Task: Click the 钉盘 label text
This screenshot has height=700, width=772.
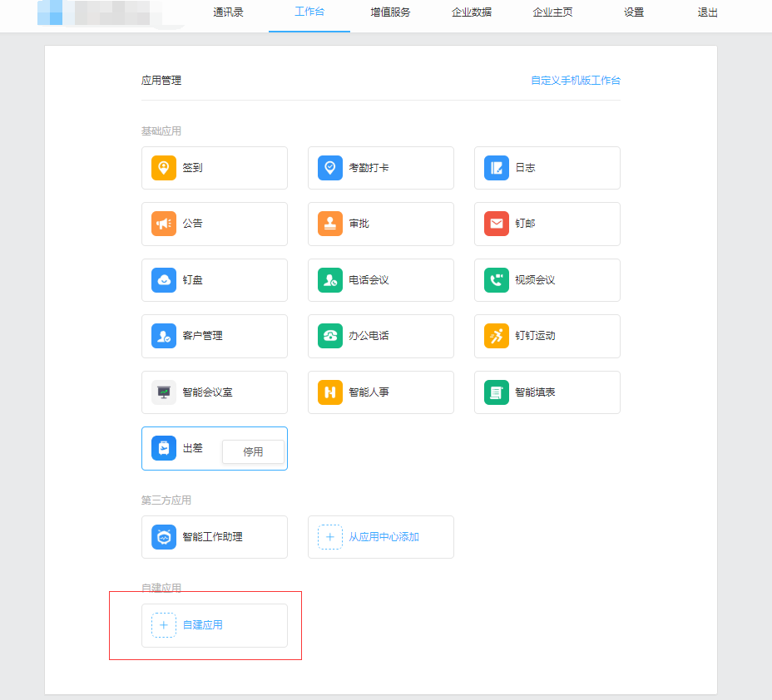Action: pyautogui.click(x=192, y=280)
